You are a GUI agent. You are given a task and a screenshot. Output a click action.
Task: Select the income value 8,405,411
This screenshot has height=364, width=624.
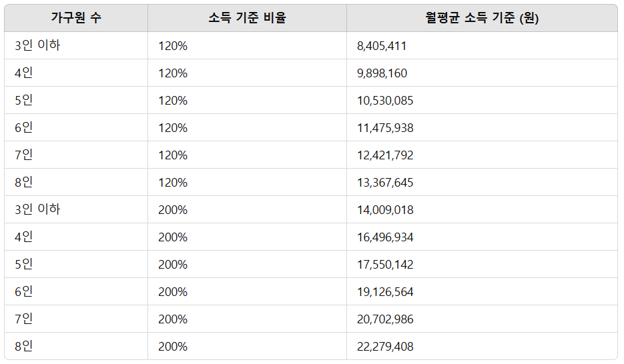[382, 46]
